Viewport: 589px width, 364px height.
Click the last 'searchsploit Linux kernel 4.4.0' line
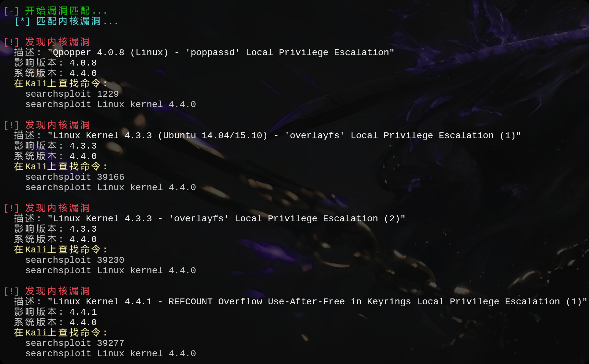coord(111,353)
